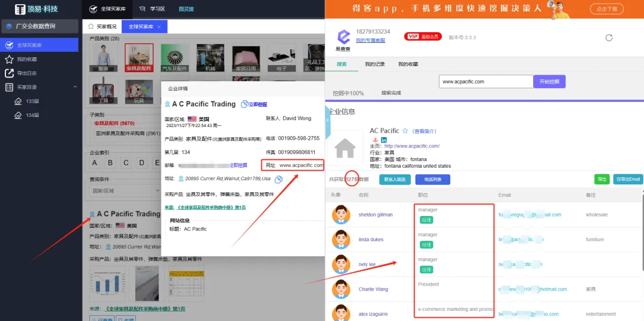
Task: Click index letter A button
Action: [95, 163]
